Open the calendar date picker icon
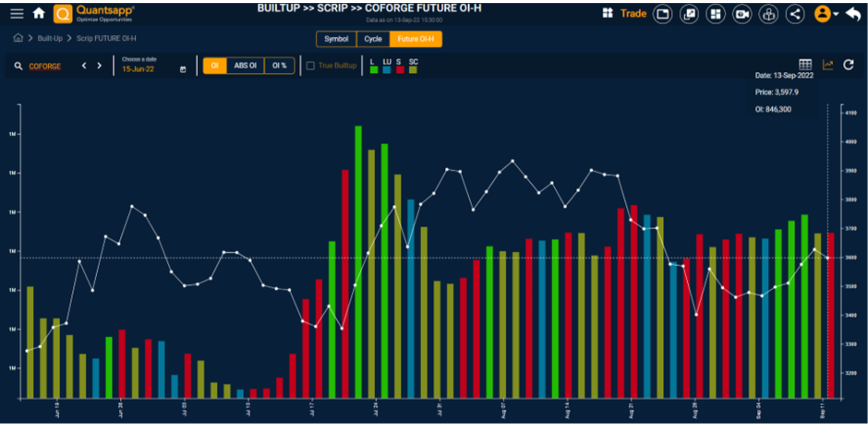This screenshot has height=427, width=868. coord(183,68)
